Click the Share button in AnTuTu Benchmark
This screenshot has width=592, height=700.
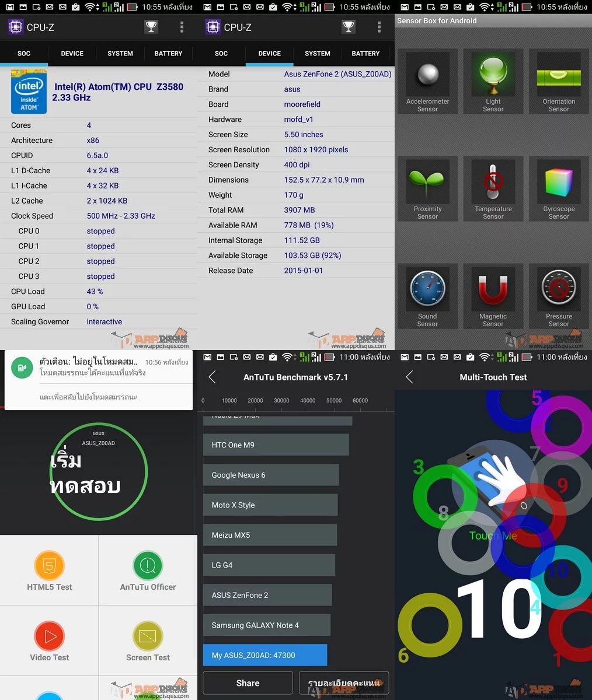(x=248, y=683)
